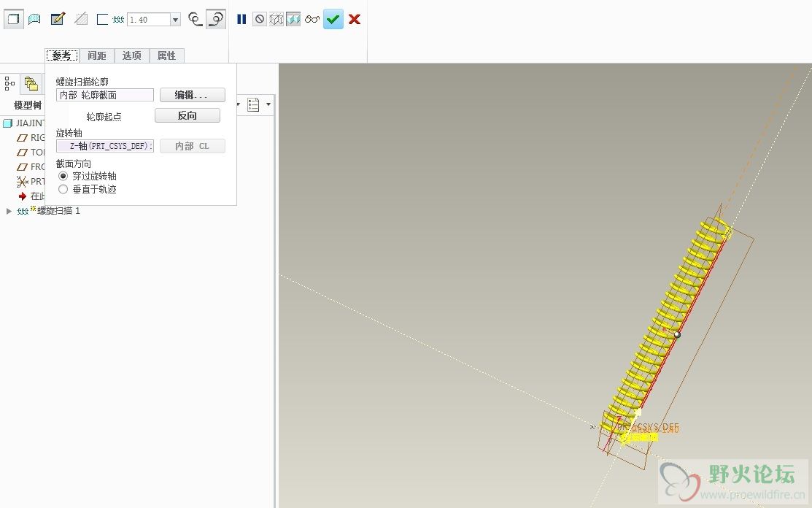Open the model tree tab icon
This screenshot has height=508, width=812.
pos(9,83)
